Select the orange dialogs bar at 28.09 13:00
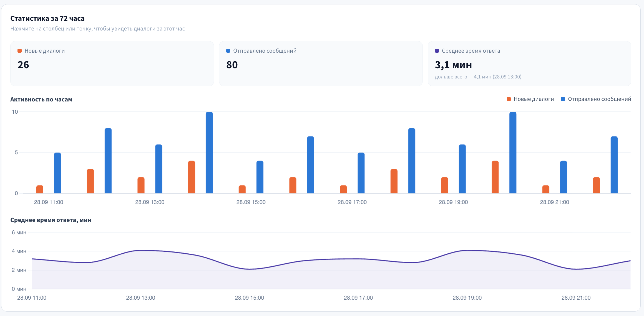Image resolution: width=644 pixels, height=316 pixels. tap(141, 185)
